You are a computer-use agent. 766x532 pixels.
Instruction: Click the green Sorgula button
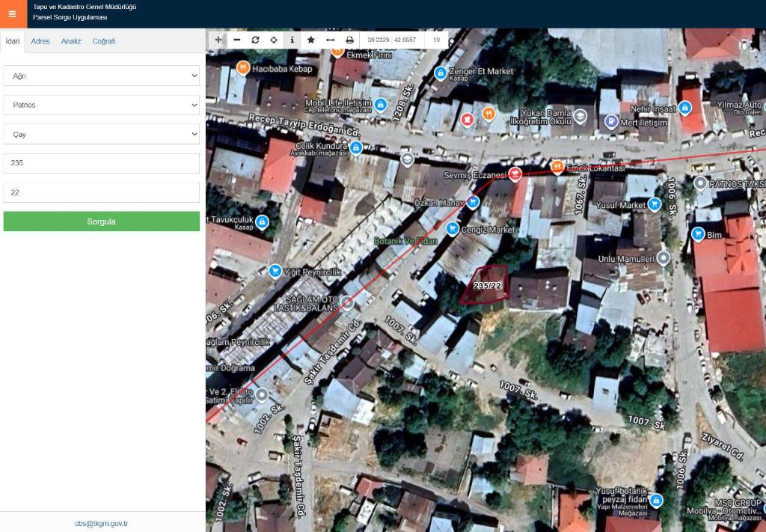click(x=102, y=221)
